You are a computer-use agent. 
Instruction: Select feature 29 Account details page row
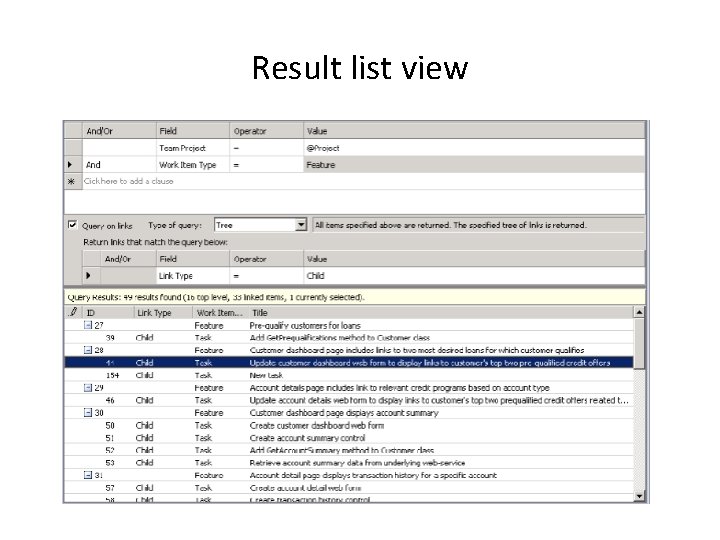coord(349,388)
